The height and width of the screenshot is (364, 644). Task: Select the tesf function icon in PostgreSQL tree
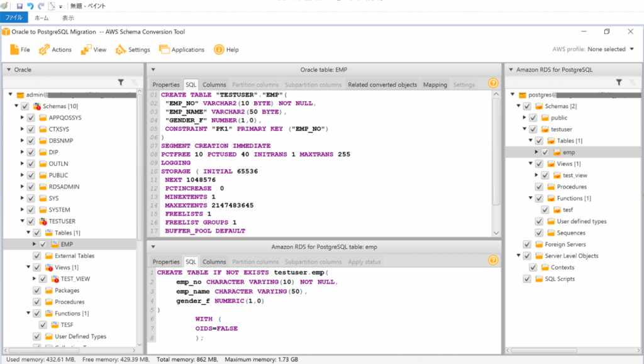point(557,210)
